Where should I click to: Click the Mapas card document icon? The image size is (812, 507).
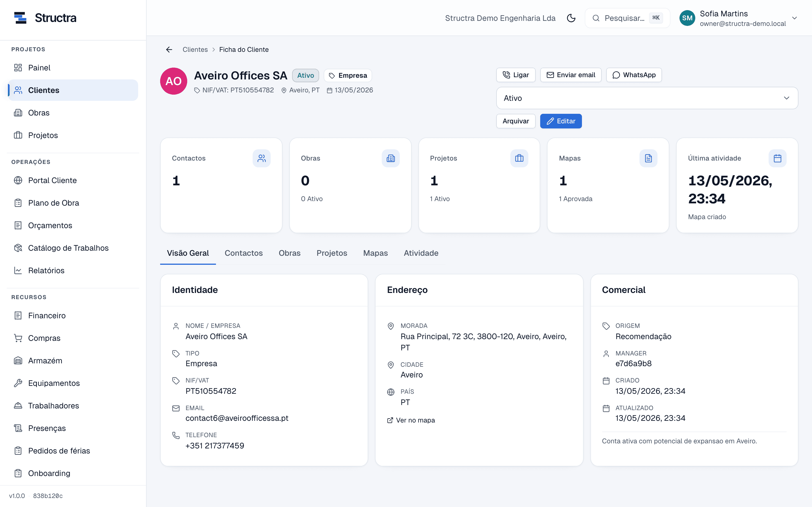pos(648,158)
